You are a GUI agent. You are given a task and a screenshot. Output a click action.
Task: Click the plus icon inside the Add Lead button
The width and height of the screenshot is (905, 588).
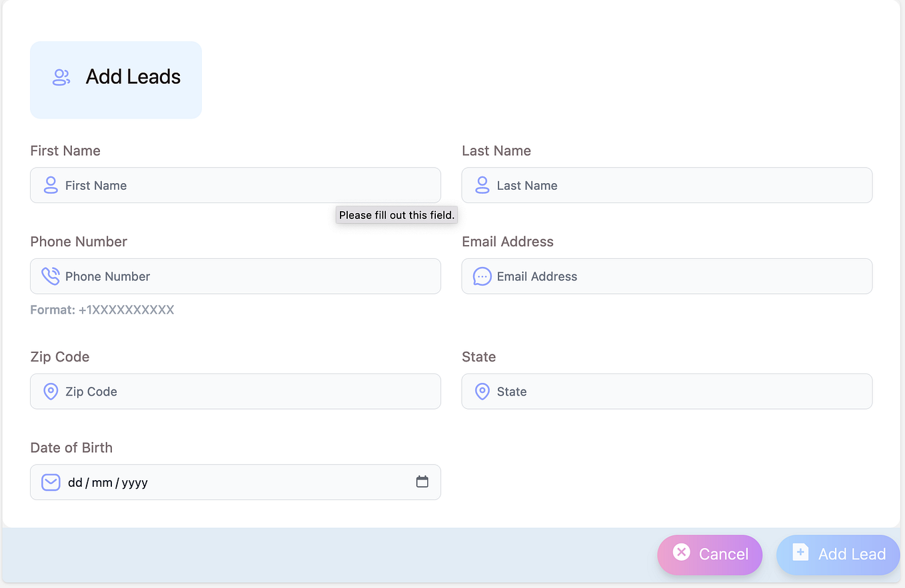tap(799, 552)
